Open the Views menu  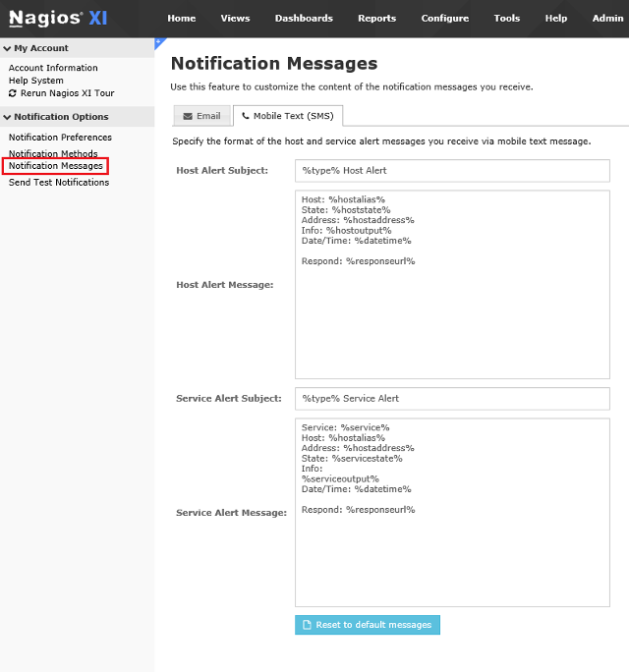pos(235,19)
